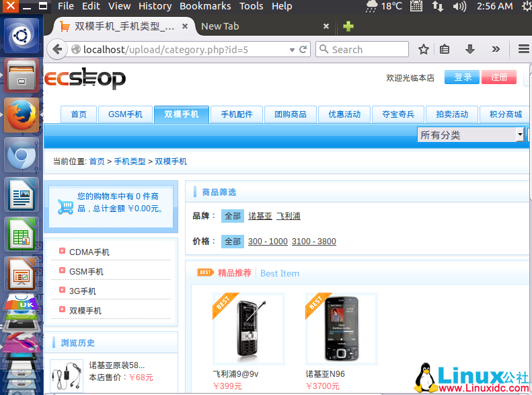Open the Help menu
Viewport: 532px width, 395px height.
click(x=282, y=6)
